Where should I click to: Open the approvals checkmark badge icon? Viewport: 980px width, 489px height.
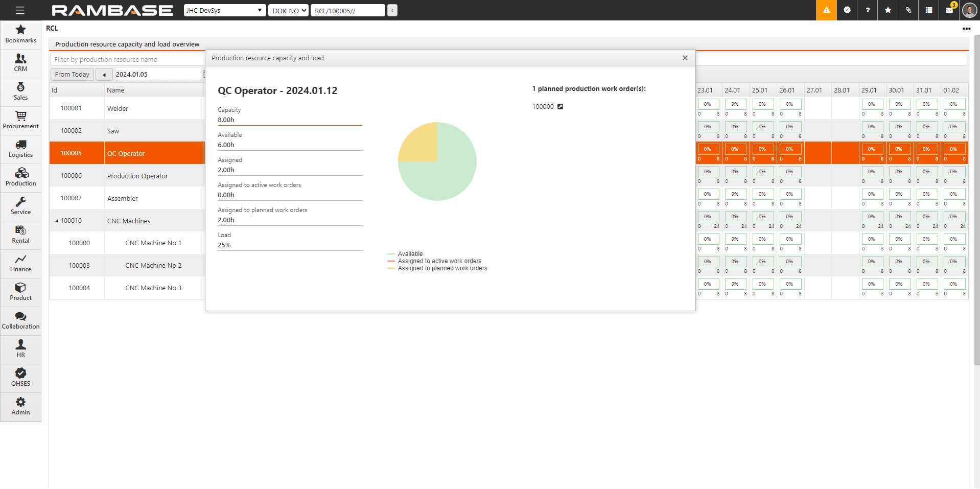click(x=847, y=10)
